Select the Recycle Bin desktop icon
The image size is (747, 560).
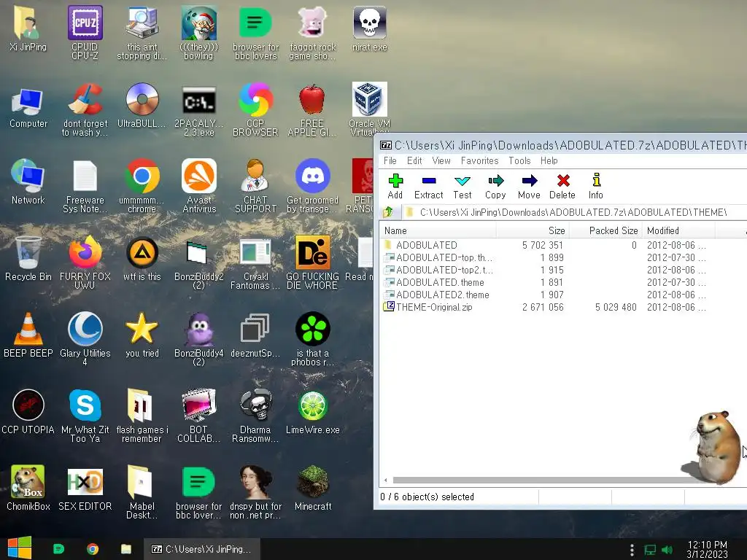click(x=28, y=259)
